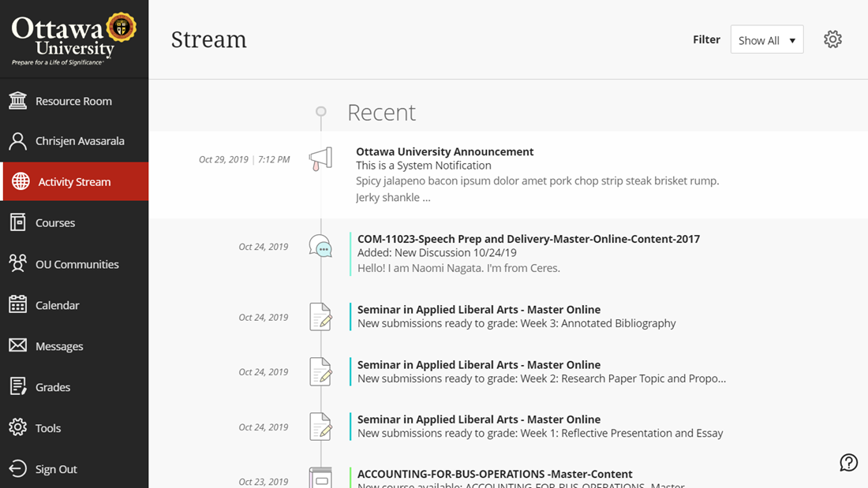Click the OU Communities people icon
The image size is (868, 488).
(x=17, y=263)
